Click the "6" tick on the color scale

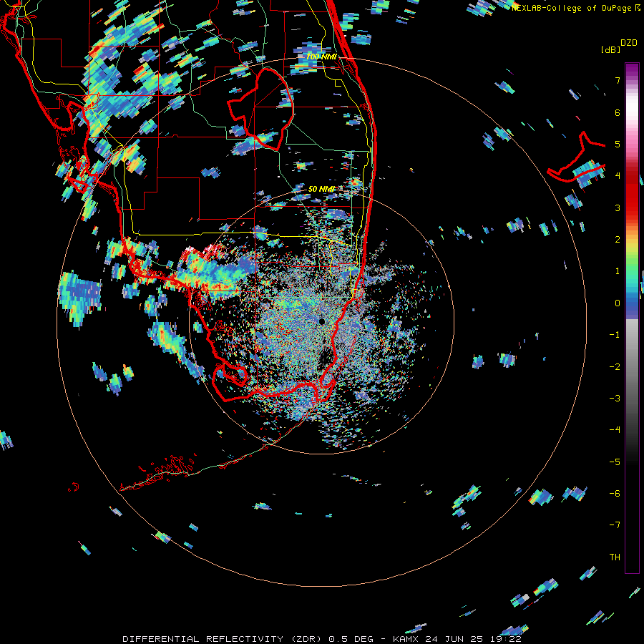(x=618, y=112)
